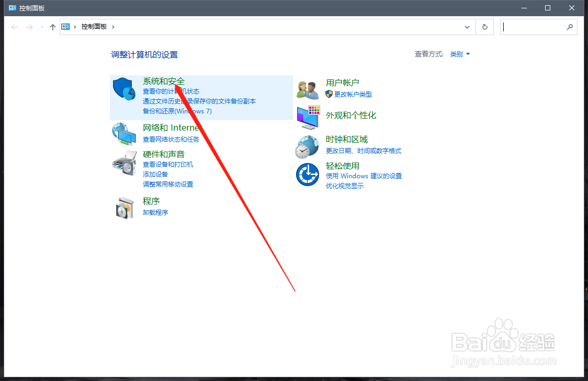Click the up-arrow navigation icon
The height and width of the screenshot is (381, 588).
click(53, 27)
